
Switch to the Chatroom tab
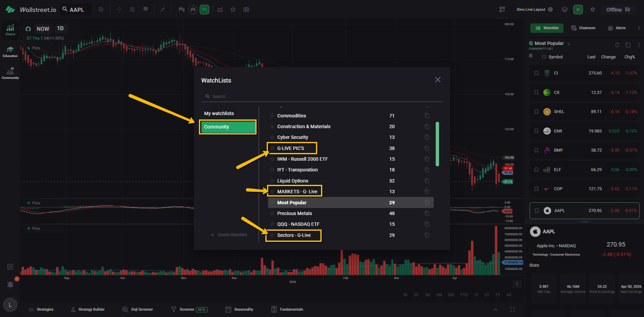(583, 28)
